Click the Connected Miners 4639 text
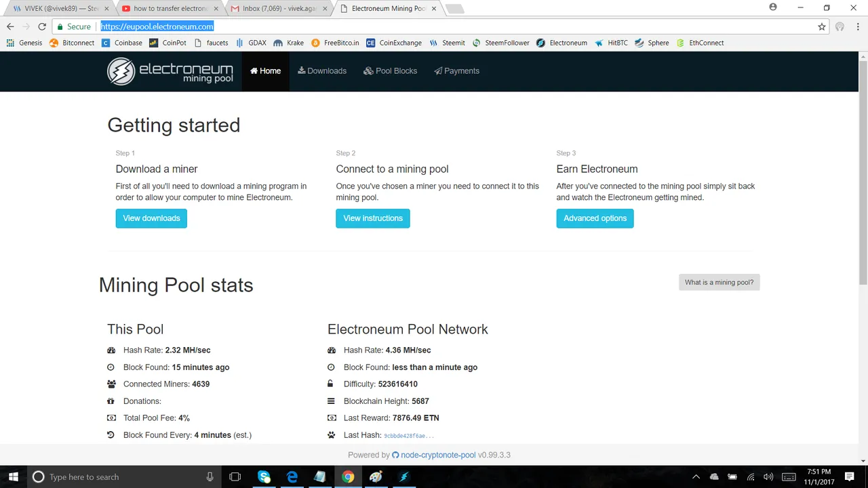The width and height of the screenshot is (868, 488). [x=166, y=384]
